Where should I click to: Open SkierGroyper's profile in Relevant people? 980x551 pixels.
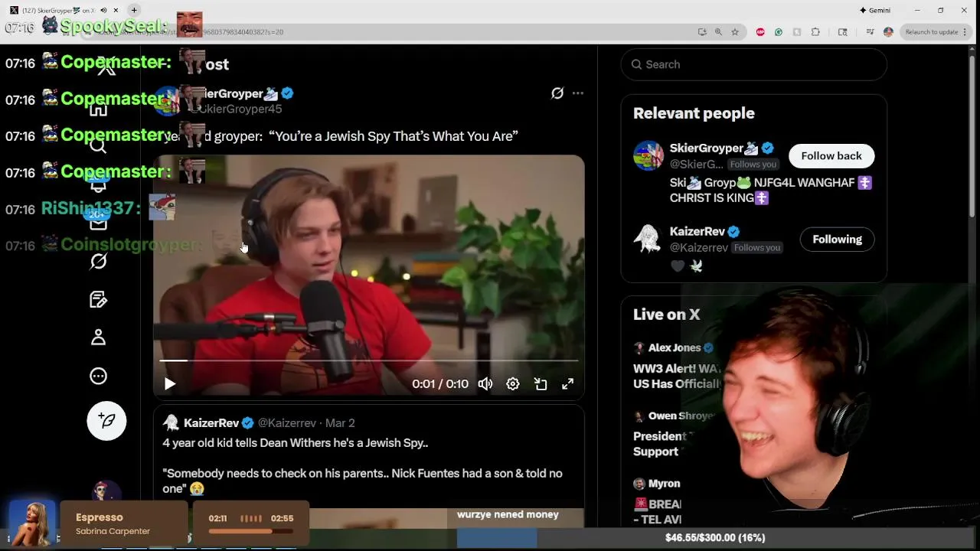coord(714,148)
